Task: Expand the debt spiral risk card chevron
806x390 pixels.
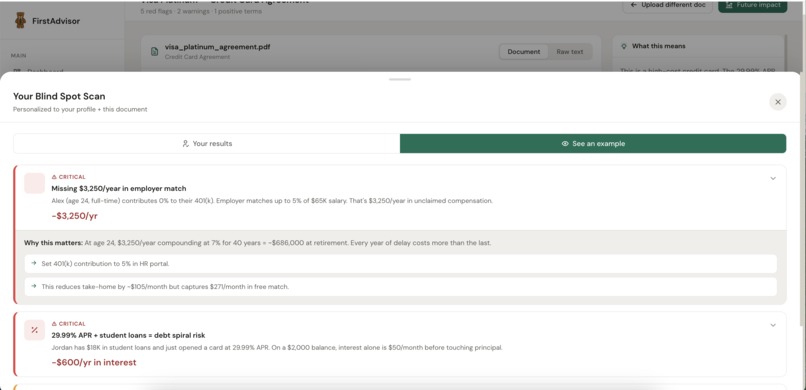Action: 773,325
